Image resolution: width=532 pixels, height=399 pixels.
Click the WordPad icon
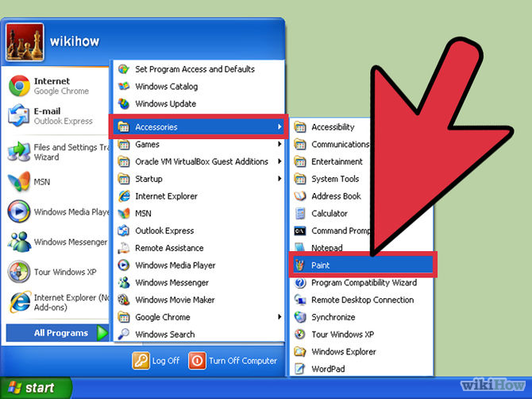tap(300, 369)
